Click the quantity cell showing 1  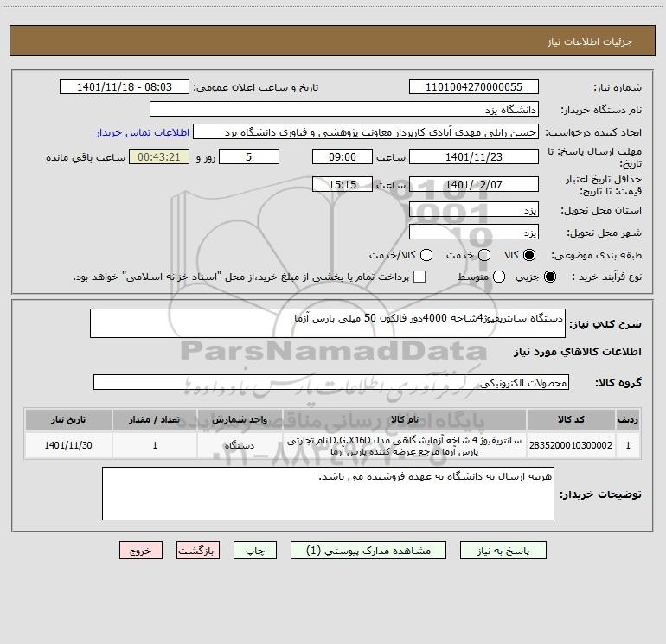coord(155,445)
